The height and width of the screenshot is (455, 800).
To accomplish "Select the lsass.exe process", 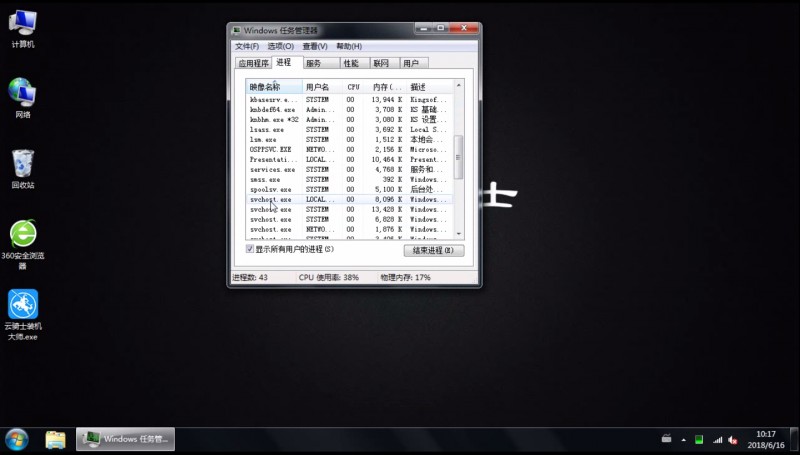I will coord(349,130).
